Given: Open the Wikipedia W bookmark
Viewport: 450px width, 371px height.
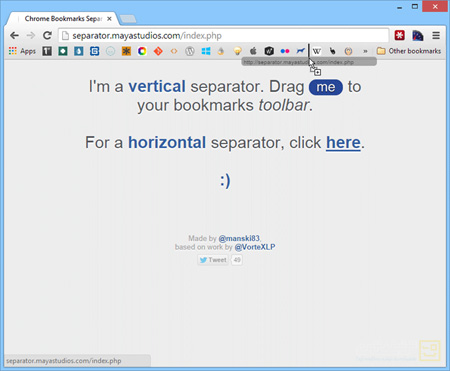Looking at the screenshot, I should point(317,51).
